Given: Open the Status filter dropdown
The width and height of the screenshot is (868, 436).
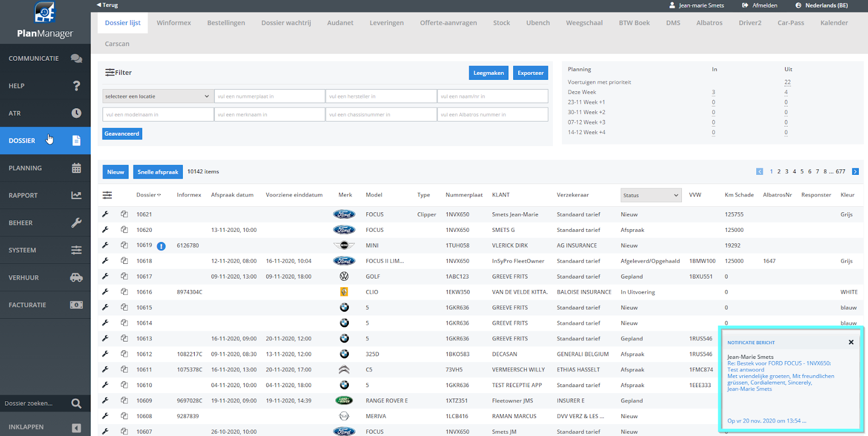Looking at the screenshot, I should click(650, 195).
